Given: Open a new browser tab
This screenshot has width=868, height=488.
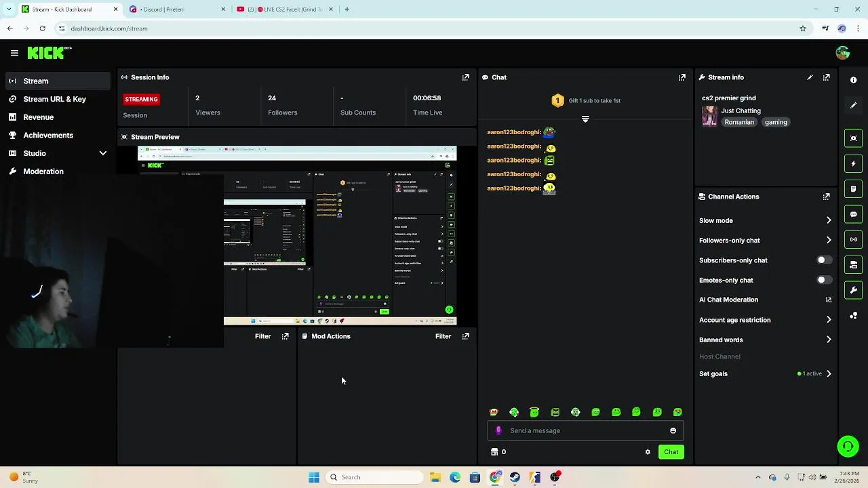Looking at the screenshot, I should point(347,9).
